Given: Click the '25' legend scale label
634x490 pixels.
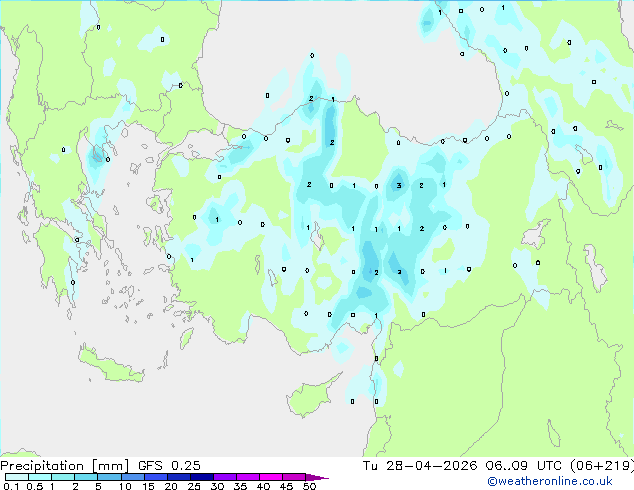Looking at the screenshot, I should click(194, 486).
